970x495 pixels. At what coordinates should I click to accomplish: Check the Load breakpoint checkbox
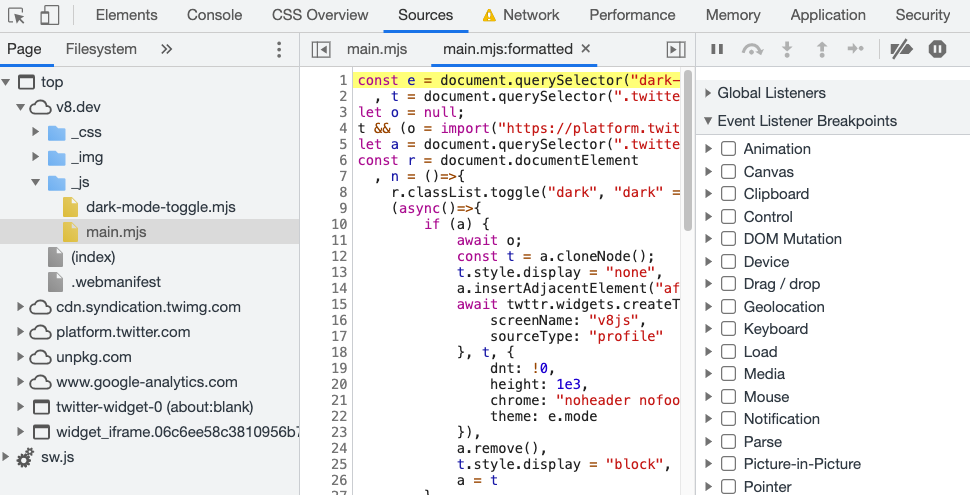tap(729, 351)
